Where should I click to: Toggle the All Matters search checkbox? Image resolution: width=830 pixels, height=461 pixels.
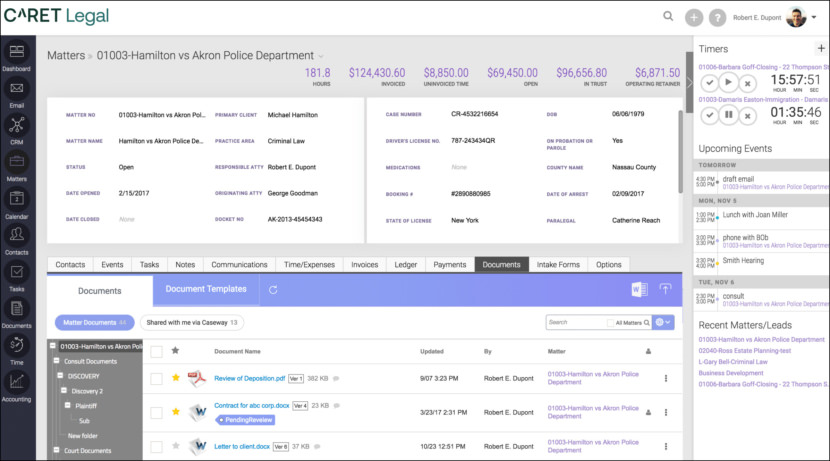(610, 322)
